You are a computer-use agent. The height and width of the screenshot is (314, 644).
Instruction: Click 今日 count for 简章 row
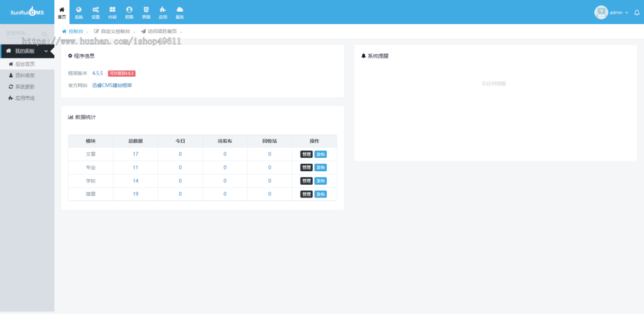click(180, 194)
